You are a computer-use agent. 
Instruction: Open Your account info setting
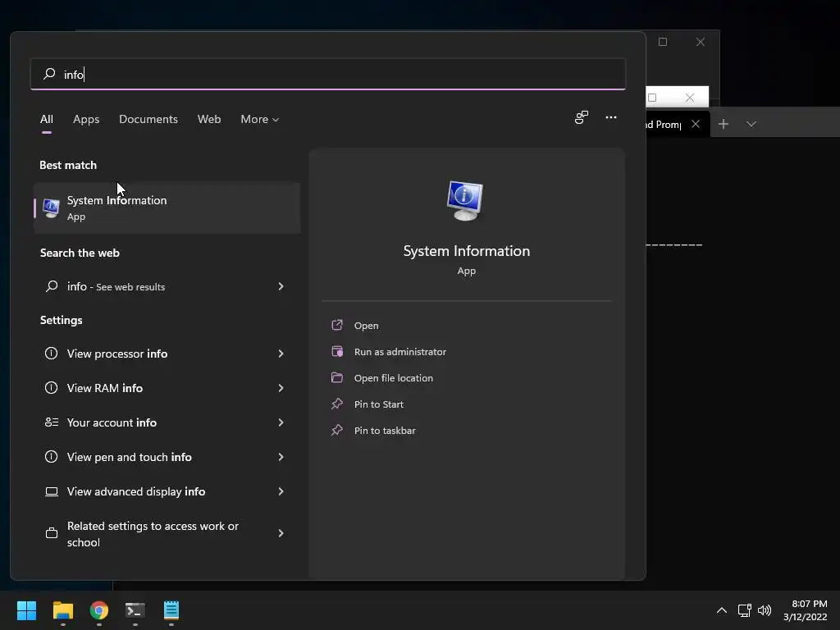[167, 422]
